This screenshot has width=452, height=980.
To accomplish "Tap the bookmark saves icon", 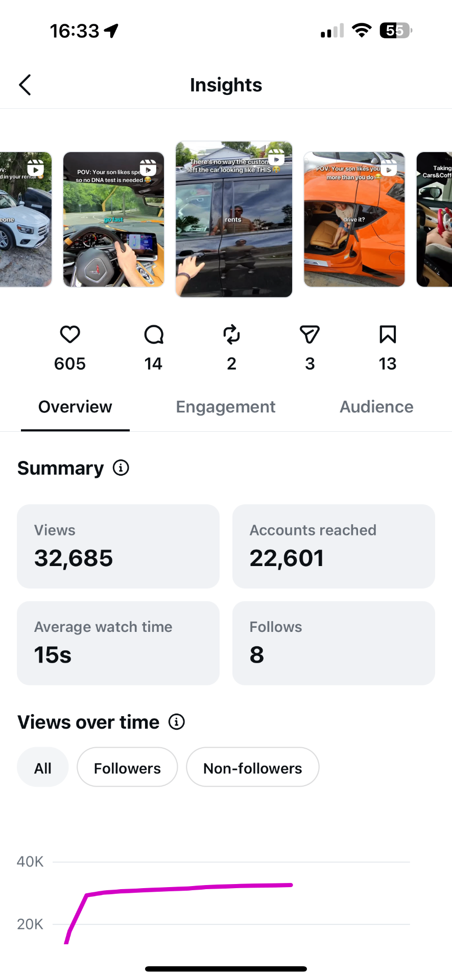I will point(388,335).
